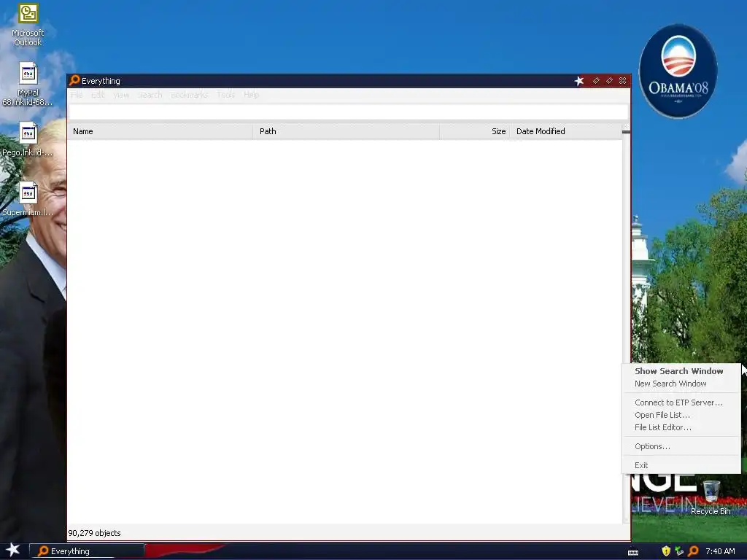The height and width of the screenshot is (560, 747).
Task: Click into the Everything search box
Action: [x=348, y=112]
